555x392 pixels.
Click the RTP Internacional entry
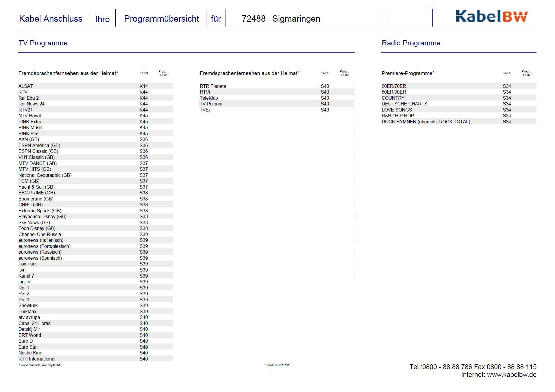pyautogui.click(x=37, y=359)
